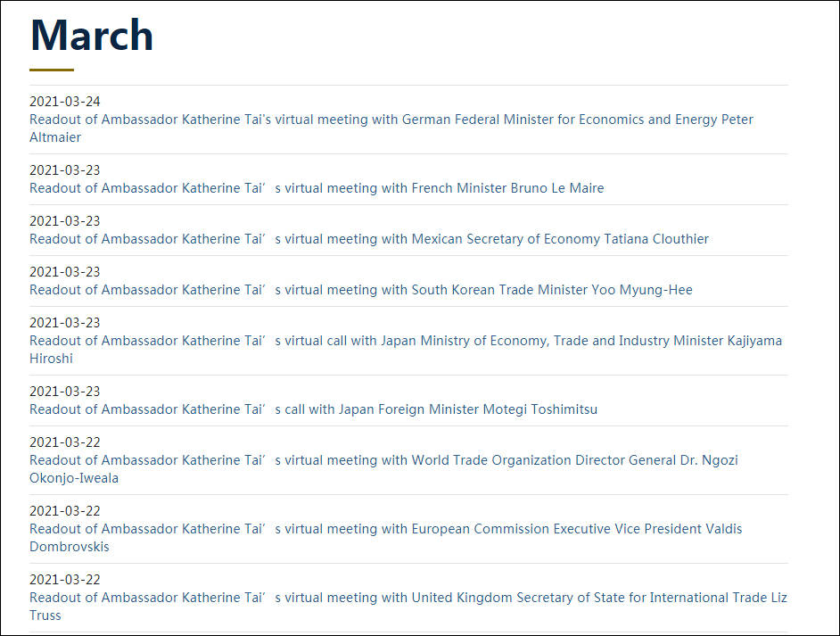Image resolution: width=840 pixels, height=636 pixels.
Task: Click the date above the Bruno Le Maire readout
Action: [x=65, y=169]
